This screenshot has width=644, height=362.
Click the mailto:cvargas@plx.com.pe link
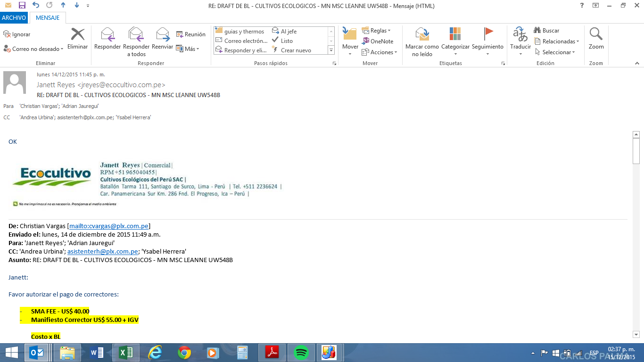(109, 226)
